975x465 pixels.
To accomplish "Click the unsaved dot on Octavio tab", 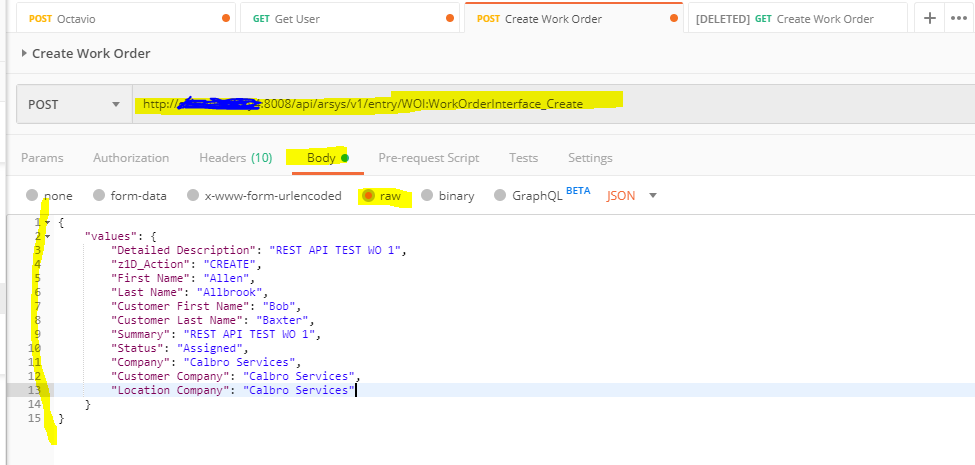I will pyautogui.click(x=225, y=19).
